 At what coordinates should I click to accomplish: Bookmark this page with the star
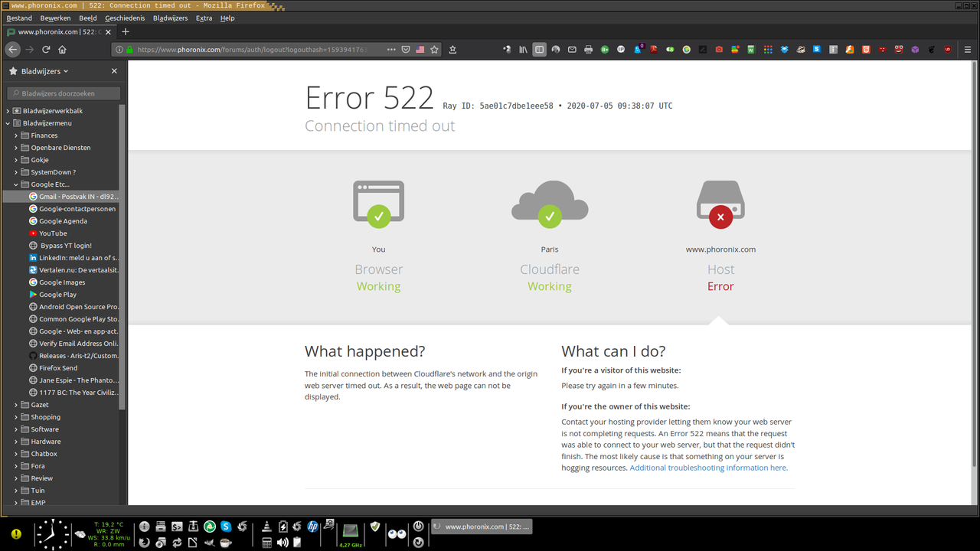(x=434, y=49)
